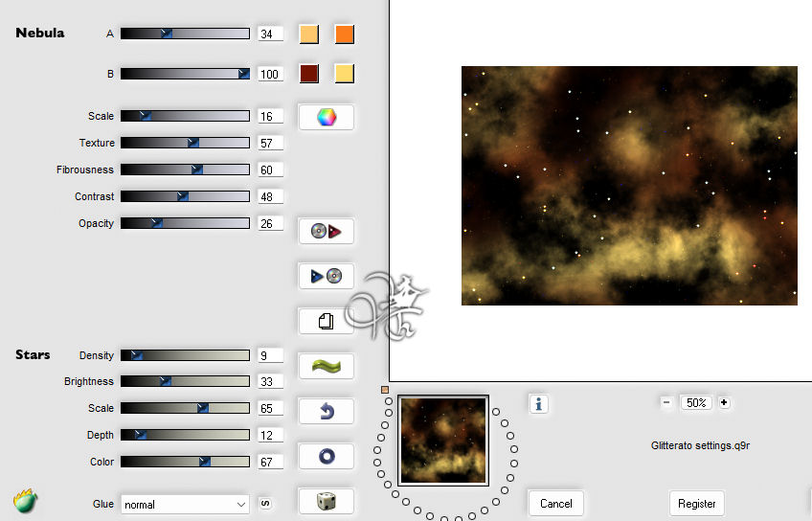The height and width of the screenshot is (521, 812).
Task: Click the green wave icon button
Action: tap(326, 366)
